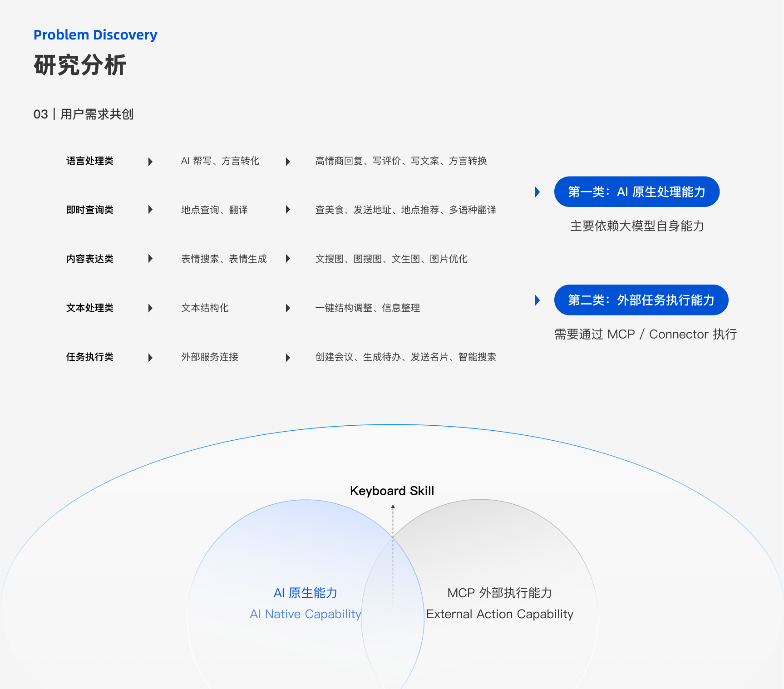Click the arrow after 内容表达类
Viewport: 784px width, 689px height.
coord(150,258)
